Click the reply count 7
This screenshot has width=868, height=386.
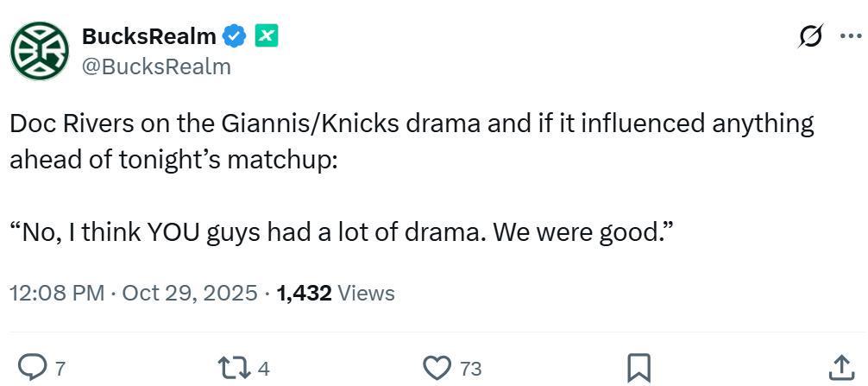pyautogui.click(x=60, y=369)
